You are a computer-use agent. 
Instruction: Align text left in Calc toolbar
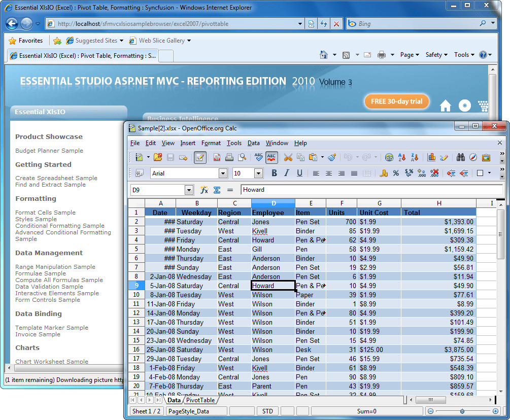[x=316, y=173]
